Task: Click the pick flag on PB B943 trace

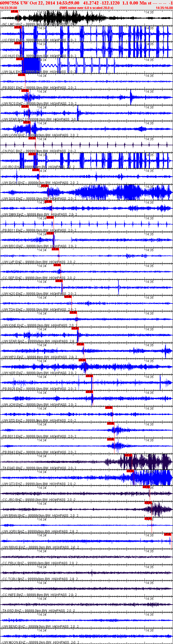Action: pyautogui.click(x=111, y=439)
